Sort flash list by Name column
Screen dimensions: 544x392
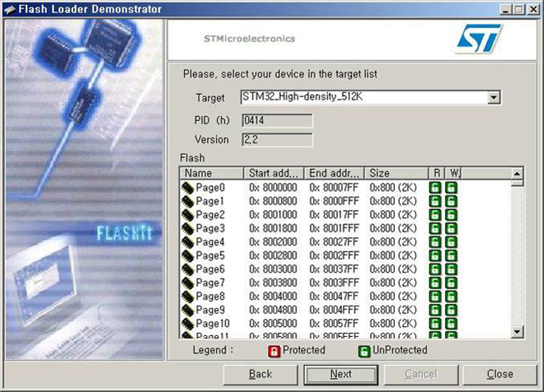[212, 173]
